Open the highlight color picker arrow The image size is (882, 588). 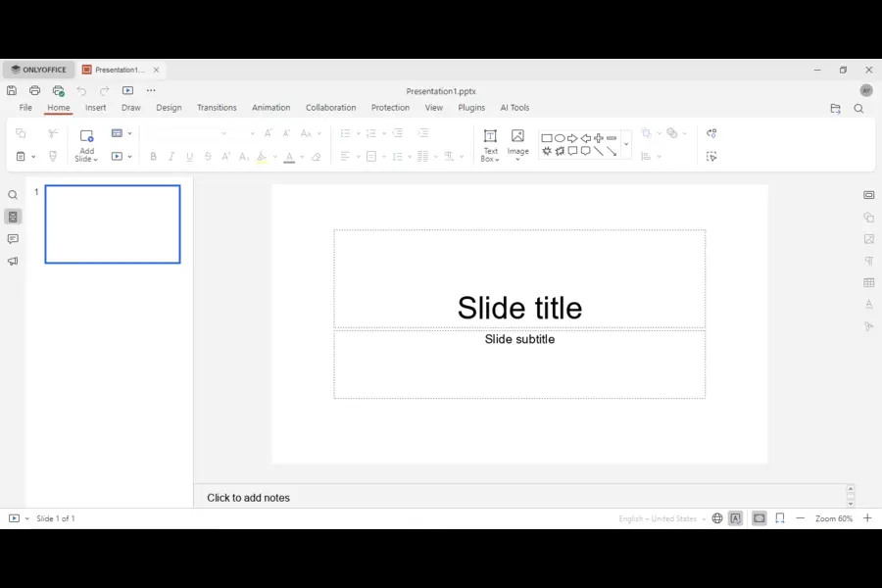(x=275, y=157)
